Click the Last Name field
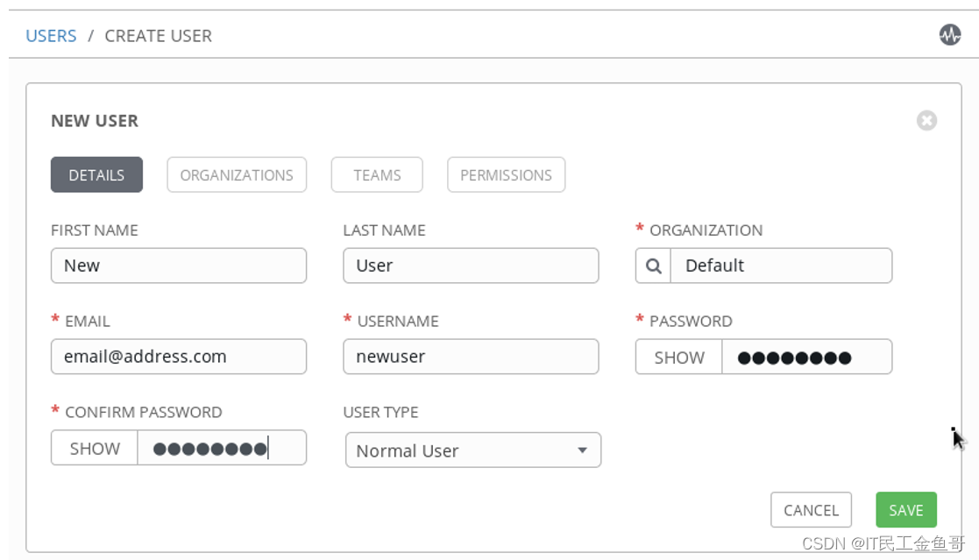 471,266
